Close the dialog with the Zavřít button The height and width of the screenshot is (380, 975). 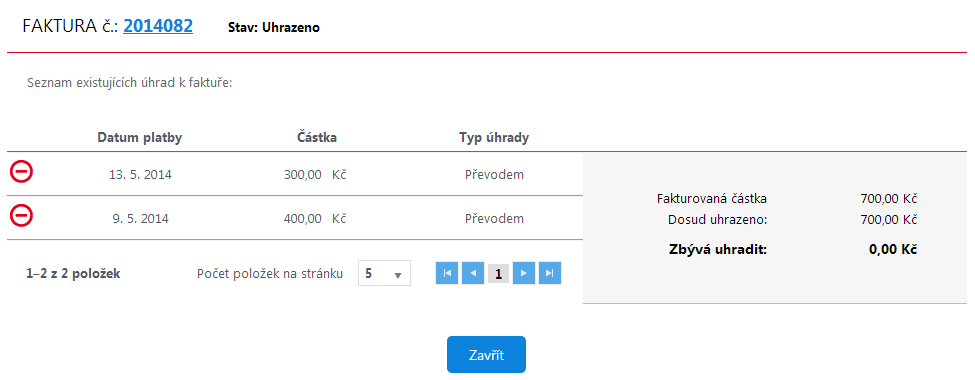point(486,355)
